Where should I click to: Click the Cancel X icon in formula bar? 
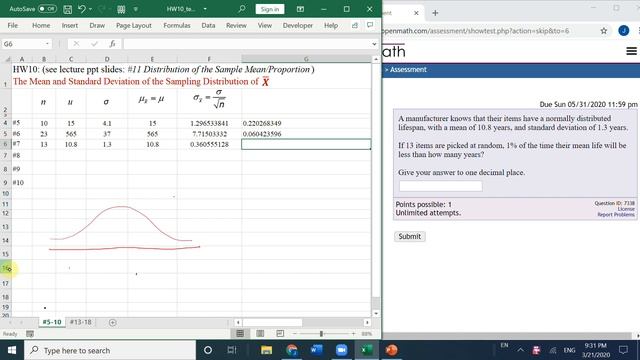(76, 44)
